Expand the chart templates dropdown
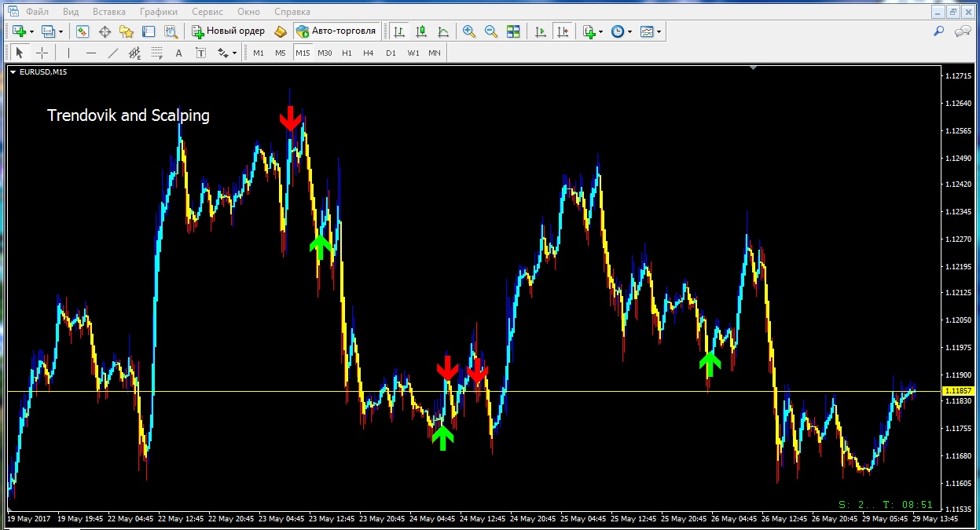This screenshot has height=530, width=980. (659, 32)
